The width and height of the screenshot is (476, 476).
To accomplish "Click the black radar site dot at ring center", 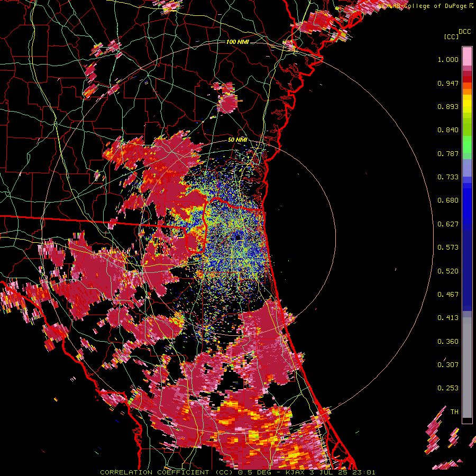I will [237, 237].
